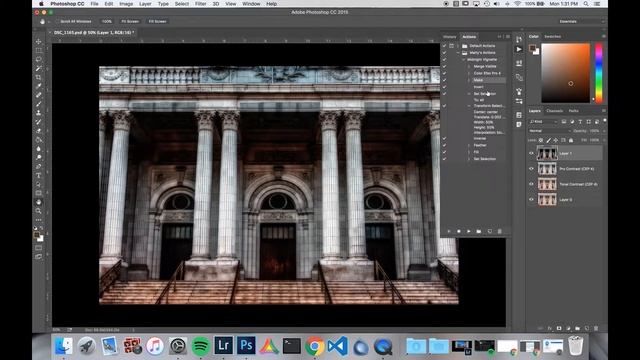This screenshot has width=640, height=360.
Task: Click foreground color swatch in toolbox
Action: [37, 236]
